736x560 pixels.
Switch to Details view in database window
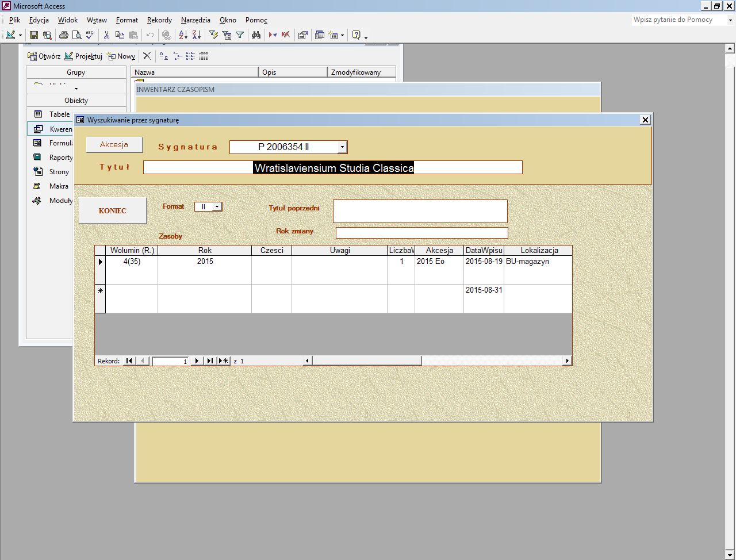pyautogui.click(x=204, y=56)
